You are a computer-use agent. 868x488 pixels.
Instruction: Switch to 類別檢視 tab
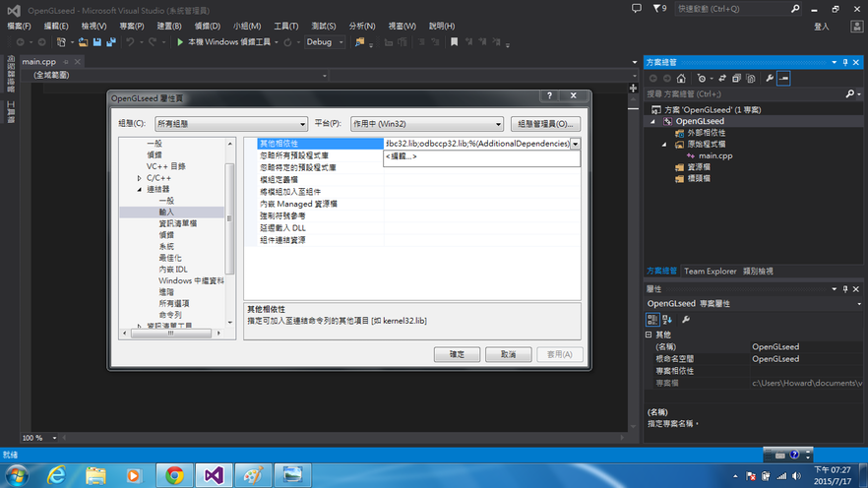pos(758,272)
